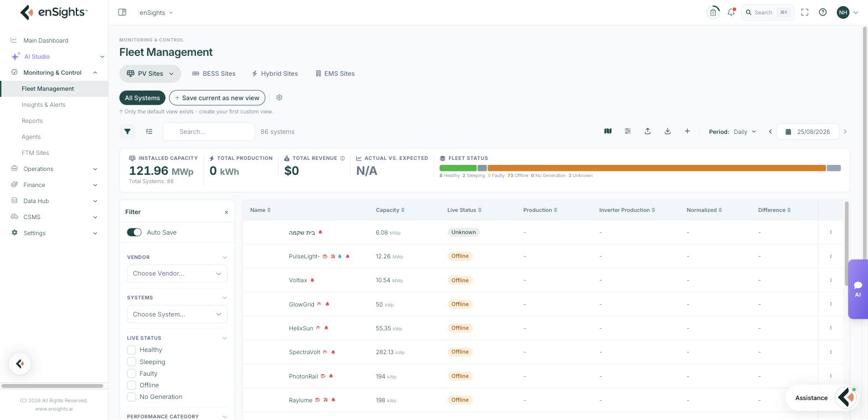Open the Assistance button
Image resolution: width=868 pixels, height=420 pixels.
click(x=821, y=398)
